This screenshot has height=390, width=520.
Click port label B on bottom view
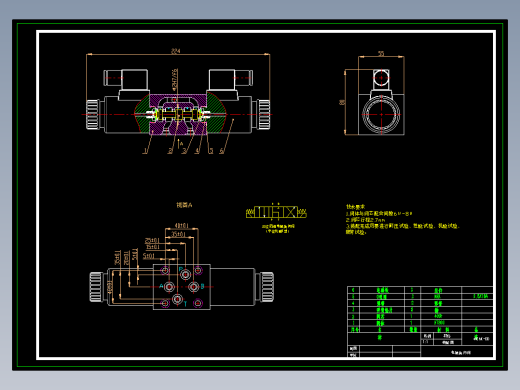coord(202,286)
